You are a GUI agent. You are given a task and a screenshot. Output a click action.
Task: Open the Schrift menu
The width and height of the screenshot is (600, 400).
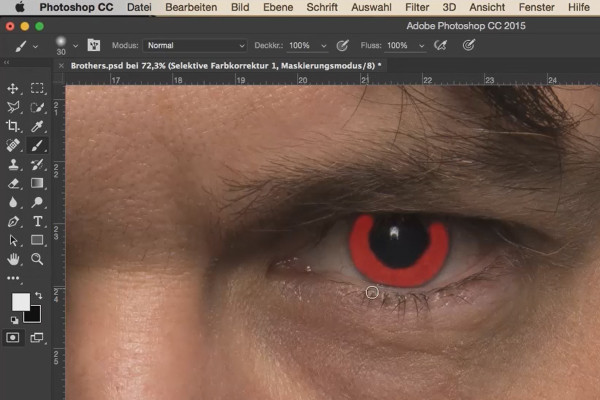point(322,7)
